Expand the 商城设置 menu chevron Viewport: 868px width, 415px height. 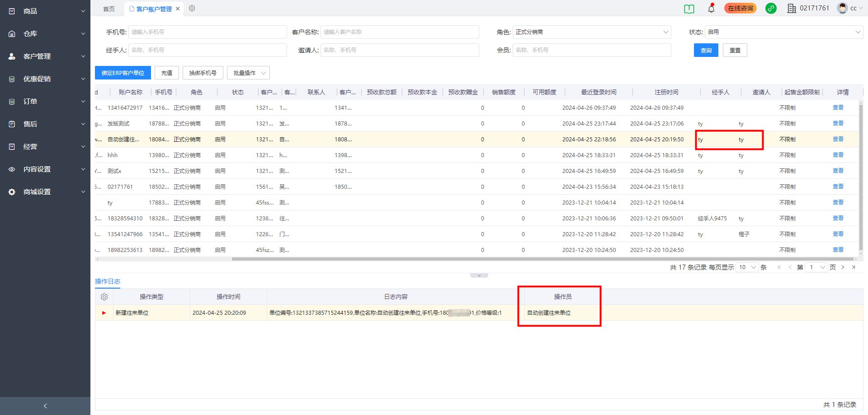tap(83, 191)
